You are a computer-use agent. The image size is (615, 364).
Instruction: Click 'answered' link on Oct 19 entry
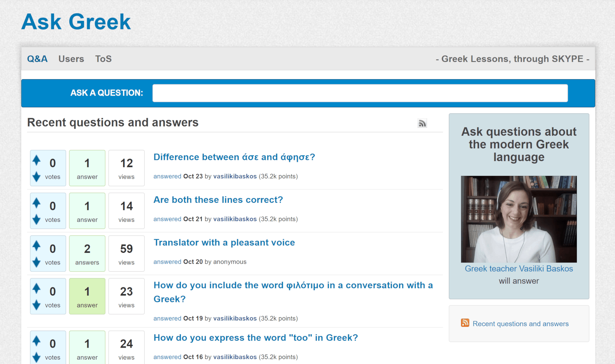coord(167,318)
